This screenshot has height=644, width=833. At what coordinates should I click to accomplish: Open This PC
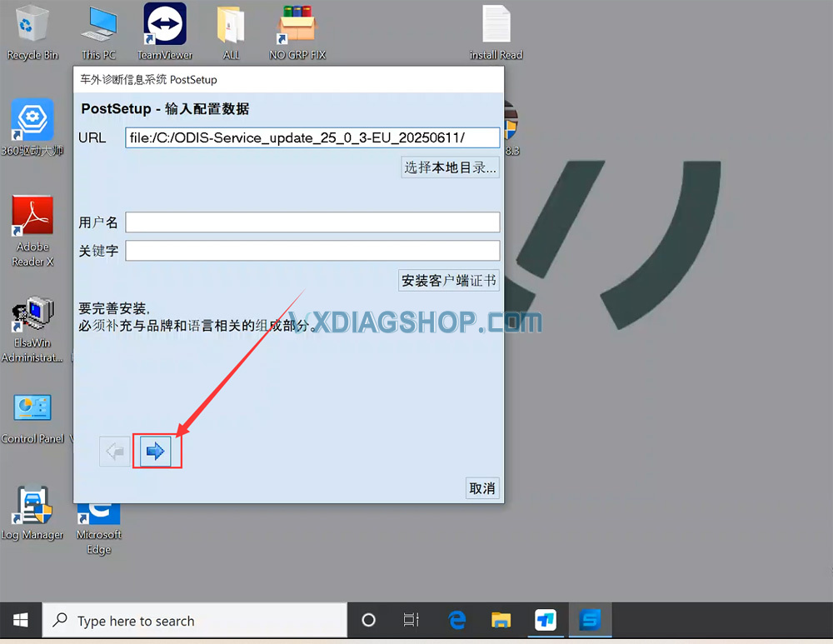point(98,25)
